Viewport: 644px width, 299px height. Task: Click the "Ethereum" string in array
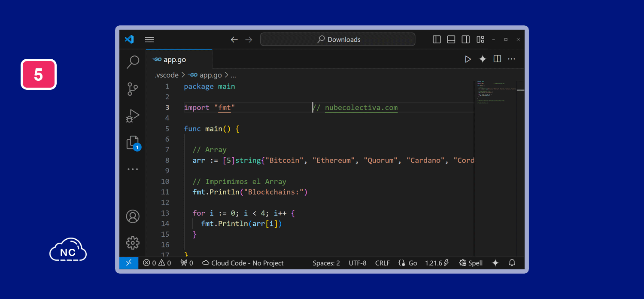pyautogui.click(x=334, y=160)
